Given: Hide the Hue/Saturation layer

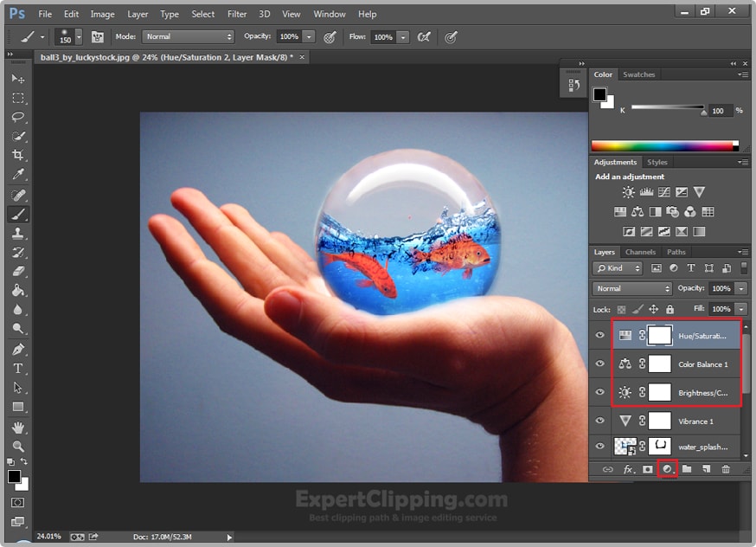Looking at the screenshot, I should coord(600,335).
